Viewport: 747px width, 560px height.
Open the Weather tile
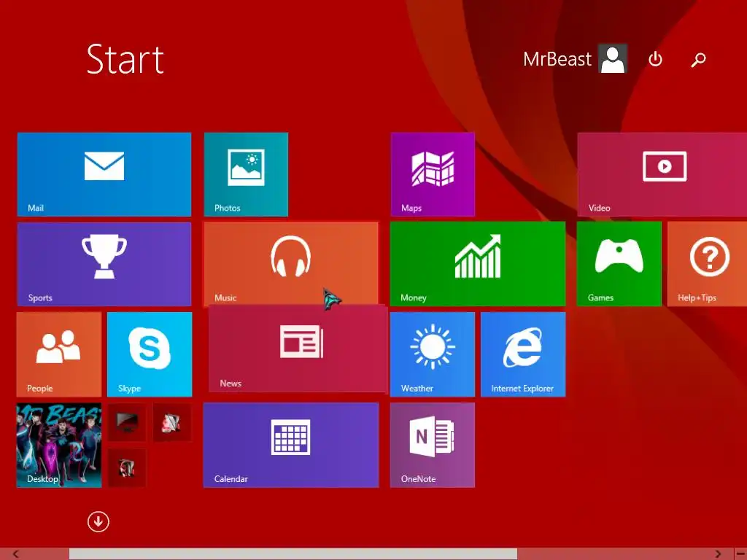coord(433,354)
